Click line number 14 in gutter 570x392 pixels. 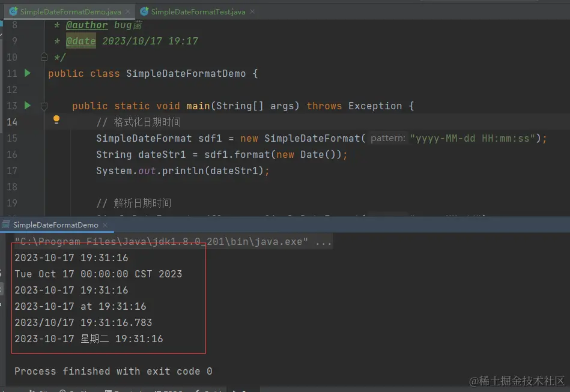(x=11, y=122)
